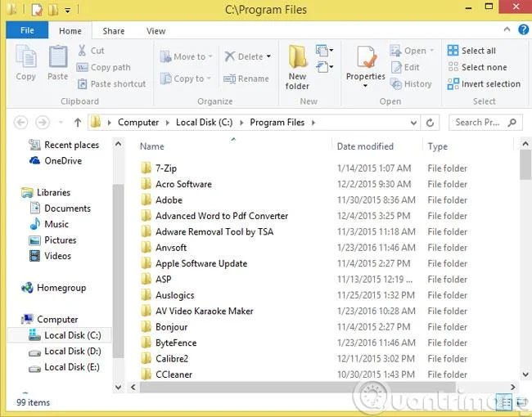Open the New item dropdown
532x417 pixels.
click(x=325, y=50)
